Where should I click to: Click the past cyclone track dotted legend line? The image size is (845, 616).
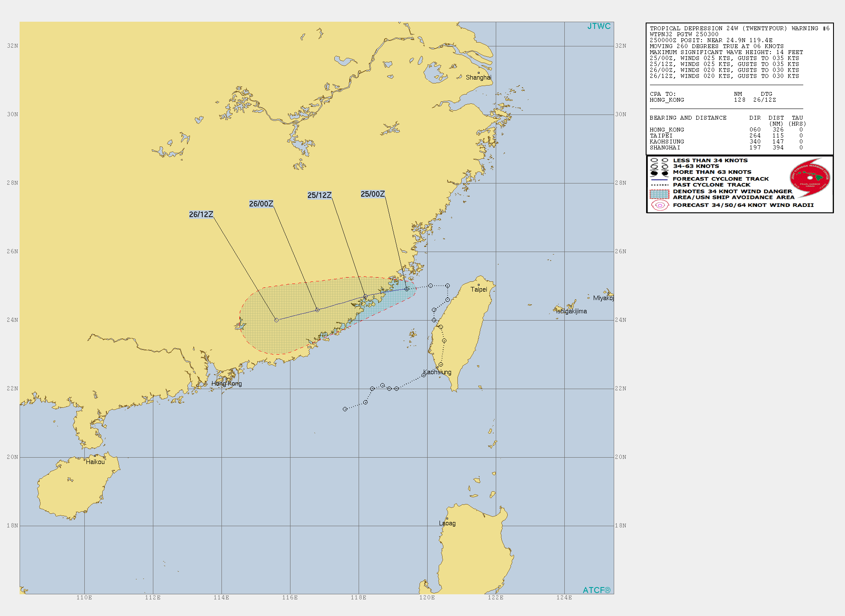[x=659, y=185]
